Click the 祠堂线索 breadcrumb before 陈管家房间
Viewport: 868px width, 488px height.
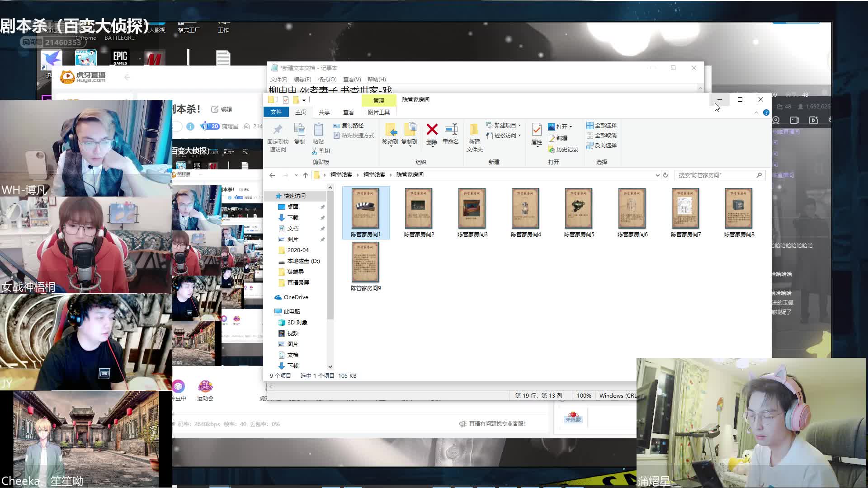(x=374, y=175)
